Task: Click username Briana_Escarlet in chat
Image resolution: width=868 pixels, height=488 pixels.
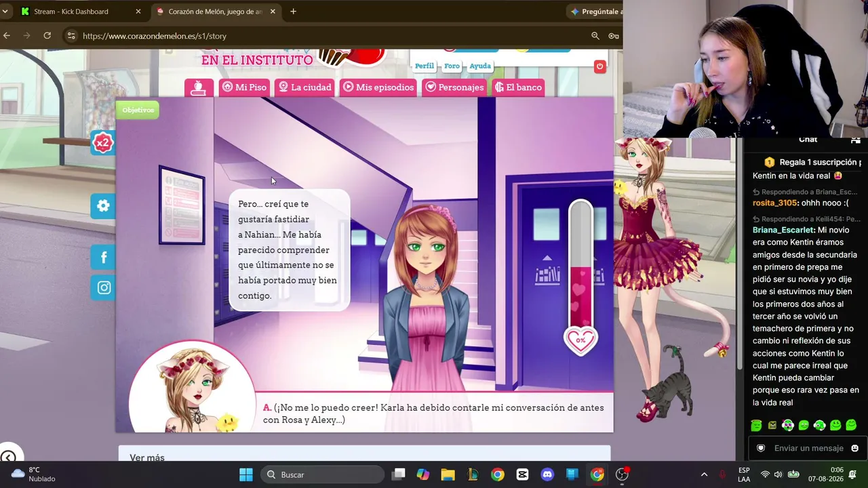Action: [x=784, y=230]
